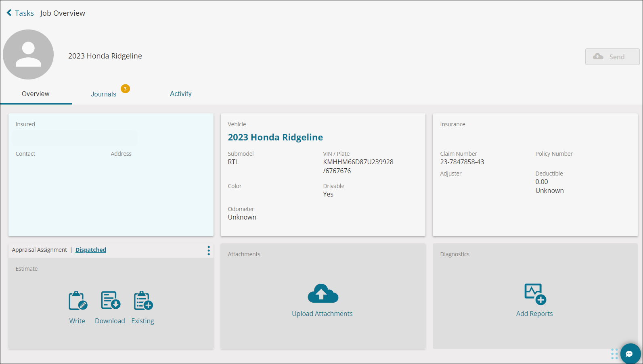The image size is (643, 364).
Task: Click the Color label in Vehicle card
Action: pos(235,186)
